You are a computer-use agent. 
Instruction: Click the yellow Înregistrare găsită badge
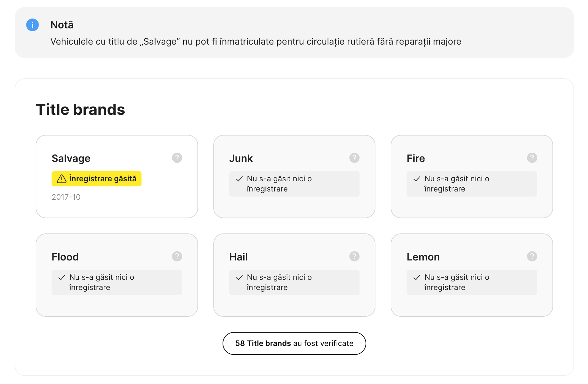(96, 179)
